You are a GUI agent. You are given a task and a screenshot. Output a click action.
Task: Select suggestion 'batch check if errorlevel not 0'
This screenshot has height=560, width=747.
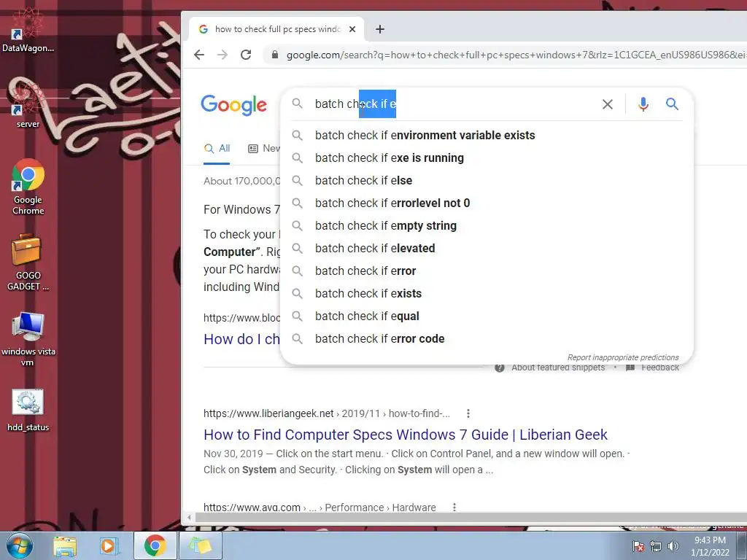[x=487, y=203]
